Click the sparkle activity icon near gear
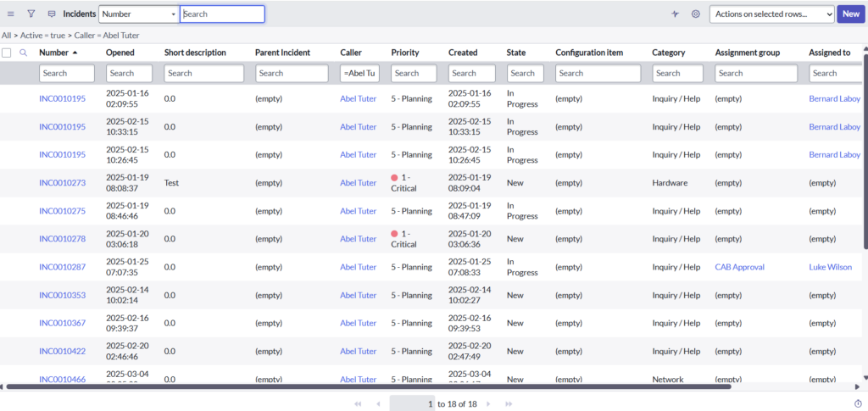 [676, 14]
